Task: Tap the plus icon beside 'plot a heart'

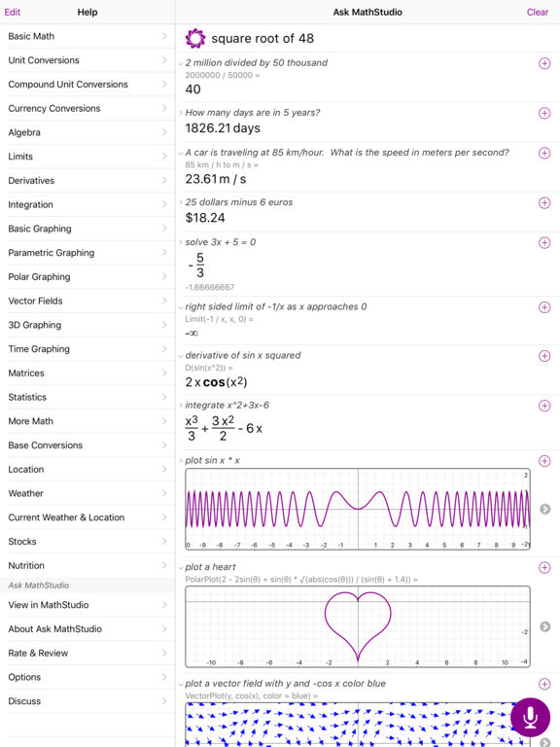Action: pos(544,567)
